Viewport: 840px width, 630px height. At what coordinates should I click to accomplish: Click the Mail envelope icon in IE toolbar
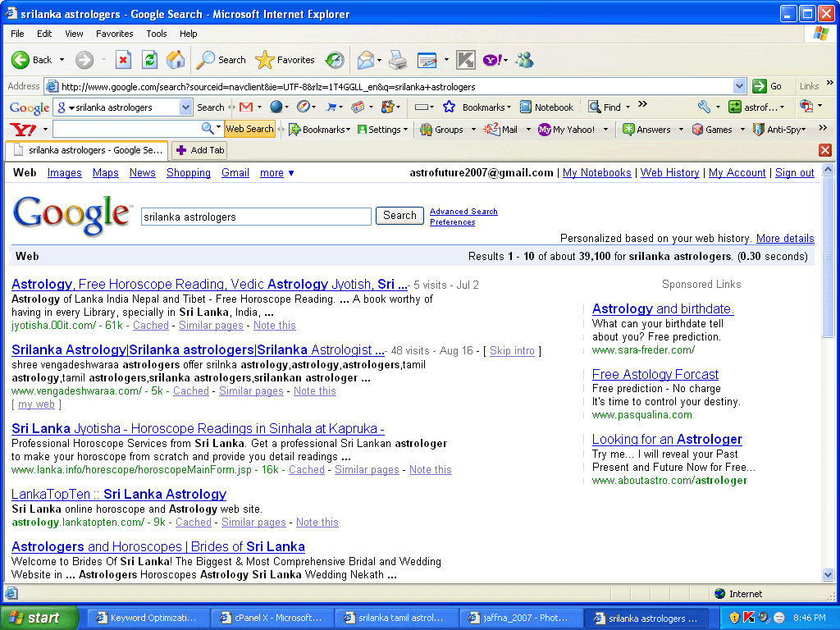pyautogui.click(x=365, y=60)
